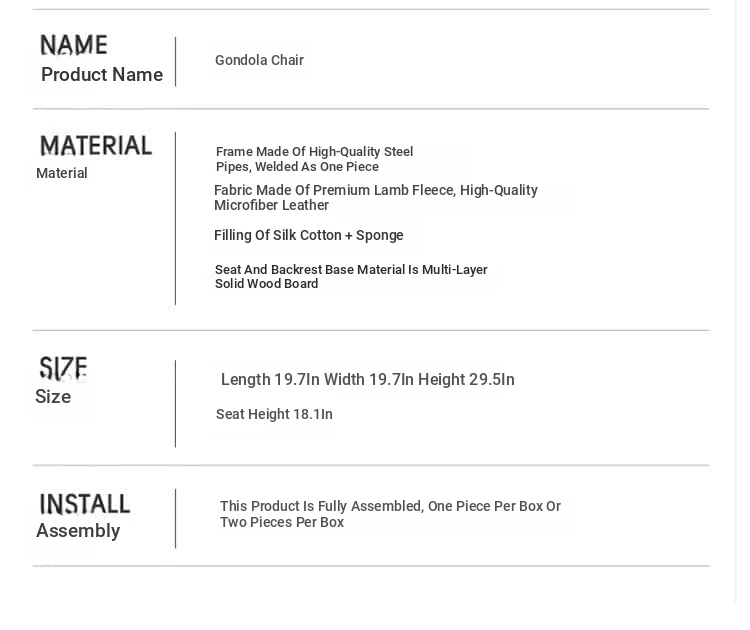This screenshot has width=750, height=630.
Task: Select the Product Name label
Action: [x=101, y=75]
